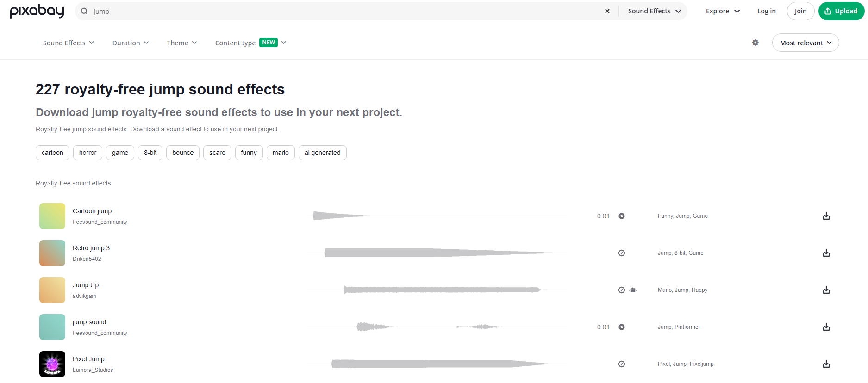Select the 8-bit tag chip
Image resolution: width=868 pixels, height=383 pixels.
tap(150, 153)
